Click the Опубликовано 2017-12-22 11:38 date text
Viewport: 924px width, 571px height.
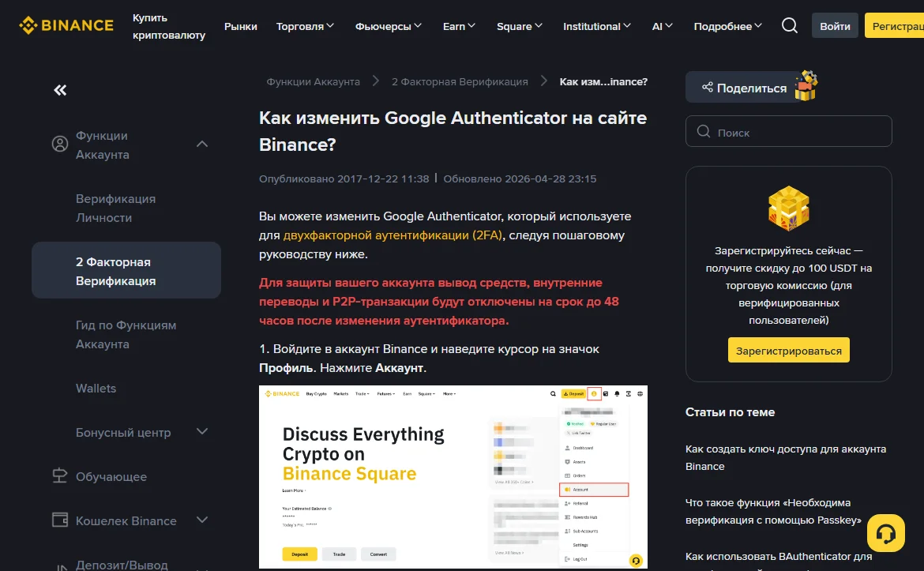344,178
